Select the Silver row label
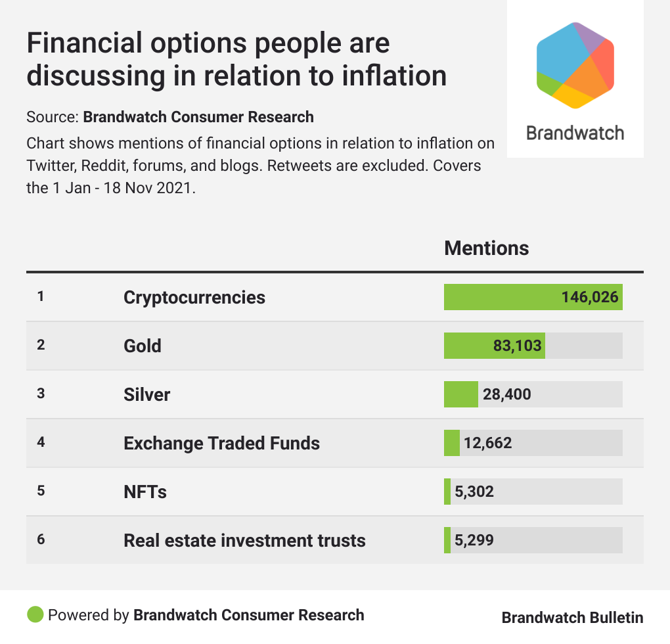 147,394
